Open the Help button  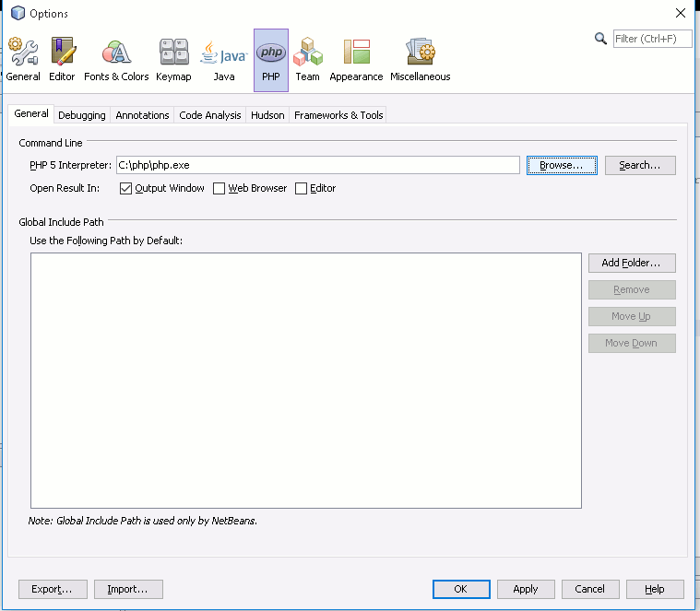pos(655,589)
